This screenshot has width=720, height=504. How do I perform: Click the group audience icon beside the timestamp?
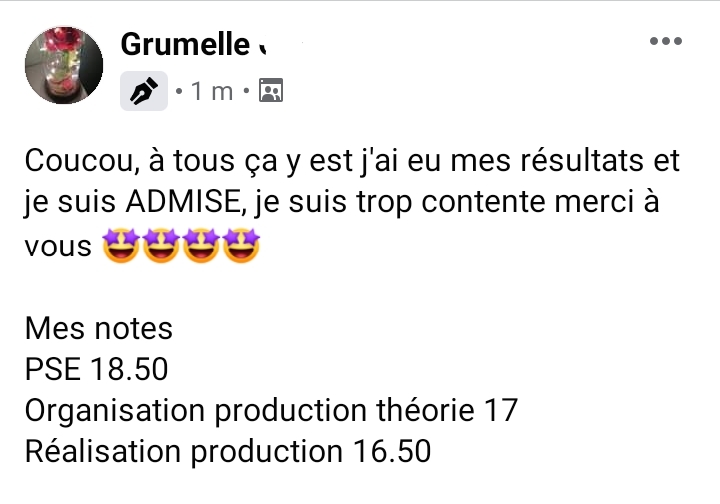(x=271, y=92)
